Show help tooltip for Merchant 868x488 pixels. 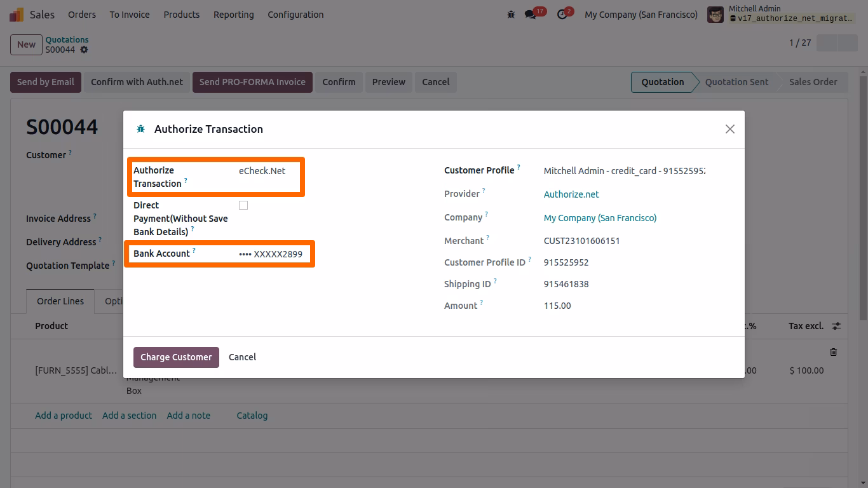point(488,238)
